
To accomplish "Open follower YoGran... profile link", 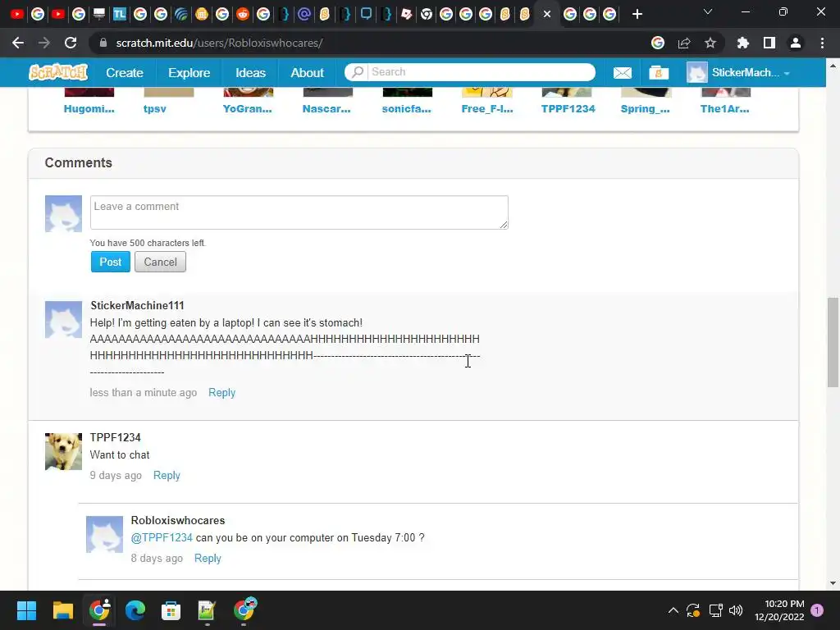I will [248, 109].
